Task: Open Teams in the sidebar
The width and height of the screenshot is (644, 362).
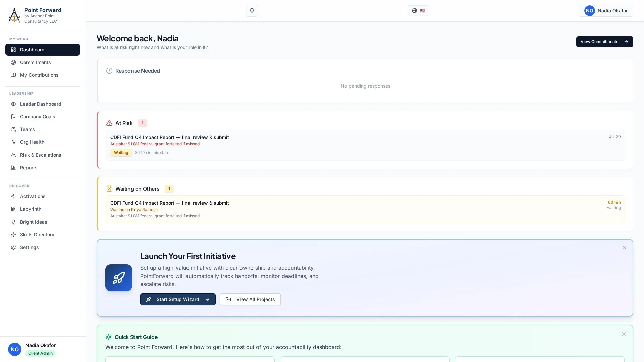Action: [43, 129]
